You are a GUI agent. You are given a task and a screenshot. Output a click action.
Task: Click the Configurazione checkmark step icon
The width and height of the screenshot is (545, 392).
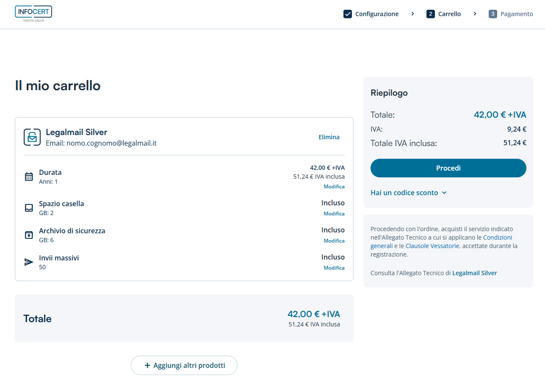[x=347, y=14]
